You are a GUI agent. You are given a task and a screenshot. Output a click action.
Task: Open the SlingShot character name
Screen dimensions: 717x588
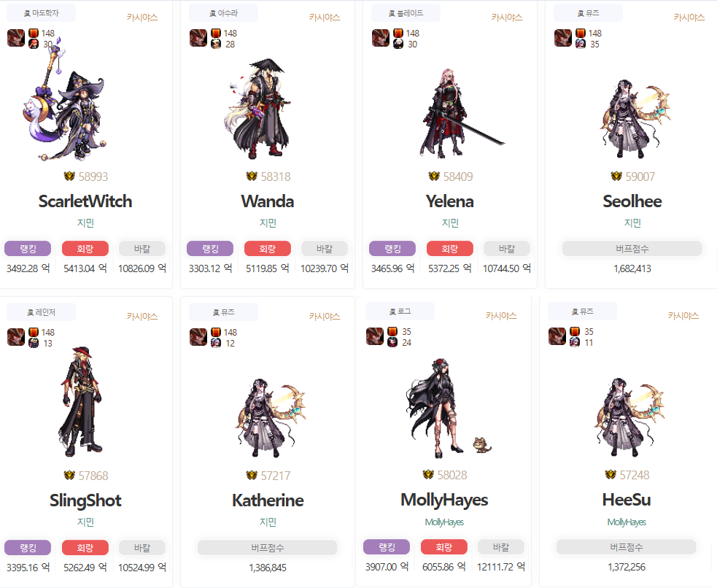[x=85, y=500]
